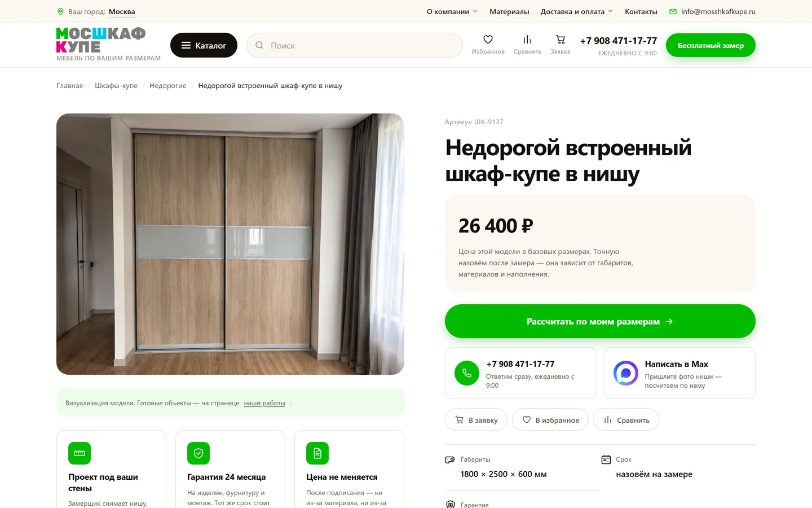The width and height of the screenshot is (812, 508).
Task: Expand the О компании dropdown menu
Action: [452, 11]
